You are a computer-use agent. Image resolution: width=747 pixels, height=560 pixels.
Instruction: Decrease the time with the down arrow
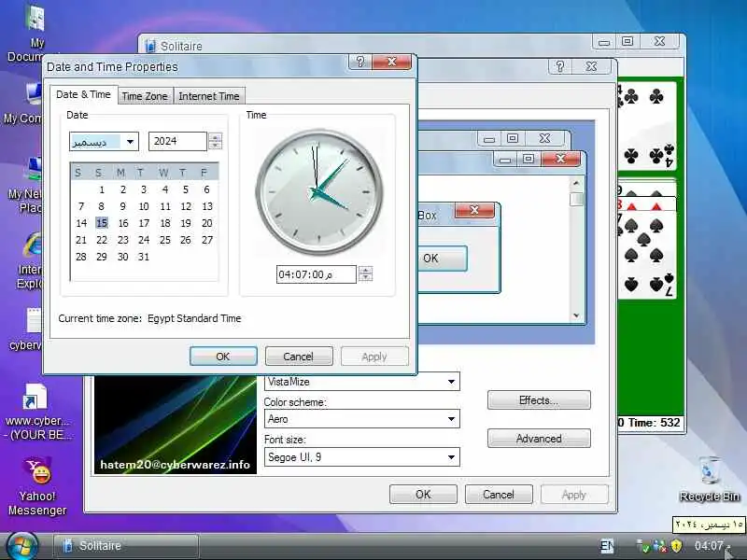coord(365,278)
